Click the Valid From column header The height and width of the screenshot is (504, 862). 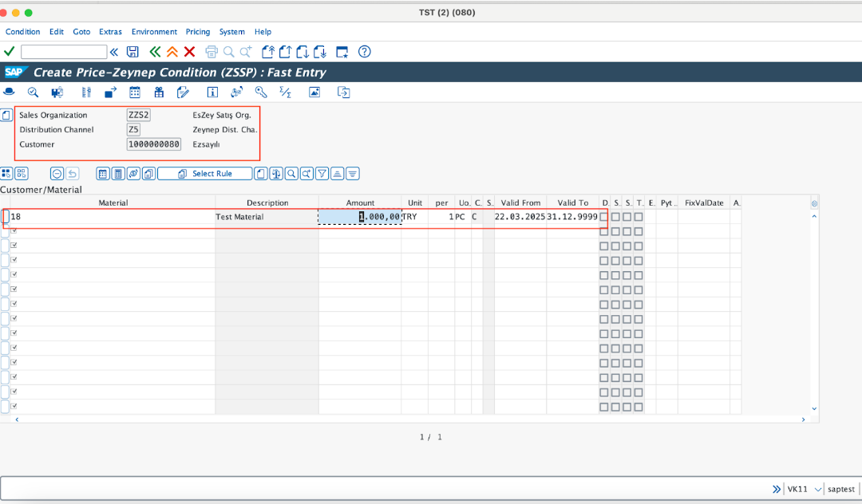[x=520, y=203]
